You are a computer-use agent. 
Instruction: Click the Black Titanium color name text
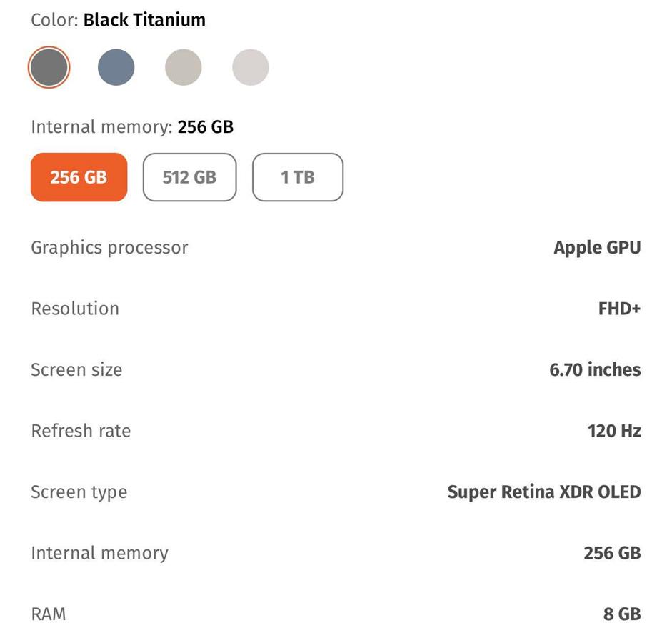point(144,19)
